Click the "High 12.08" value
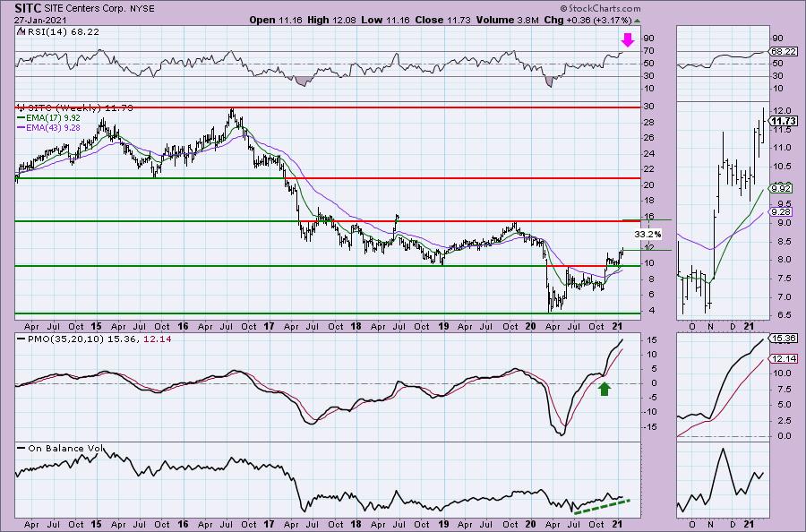Screen dimensions: 806x532 [x=331, y=20]
